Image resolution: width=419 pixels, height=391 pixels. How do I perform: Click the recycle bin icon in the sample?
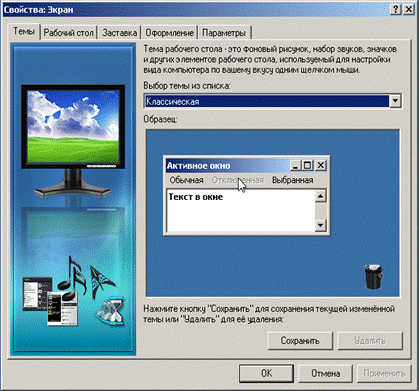coord(373,276)
